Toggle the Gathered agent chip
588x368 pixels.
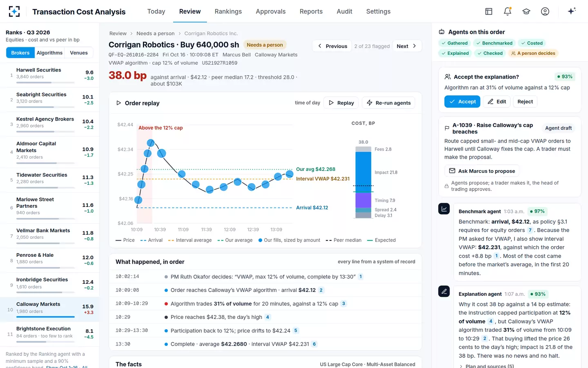[454, 43]
